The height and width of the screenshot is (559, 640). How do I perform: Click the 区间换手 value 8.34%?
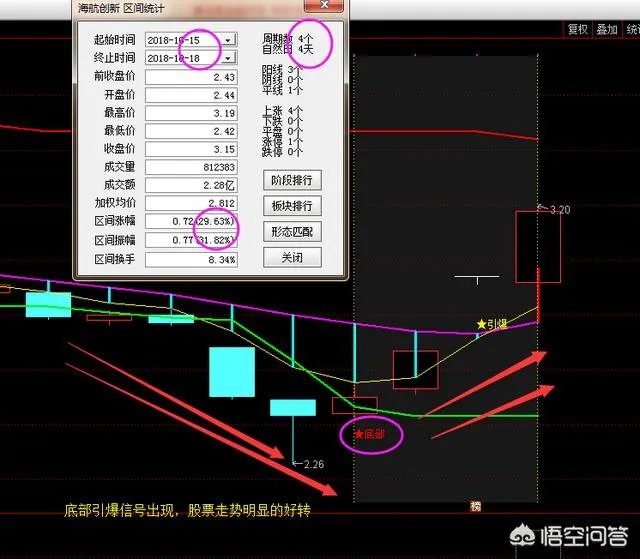click(191, 260)
